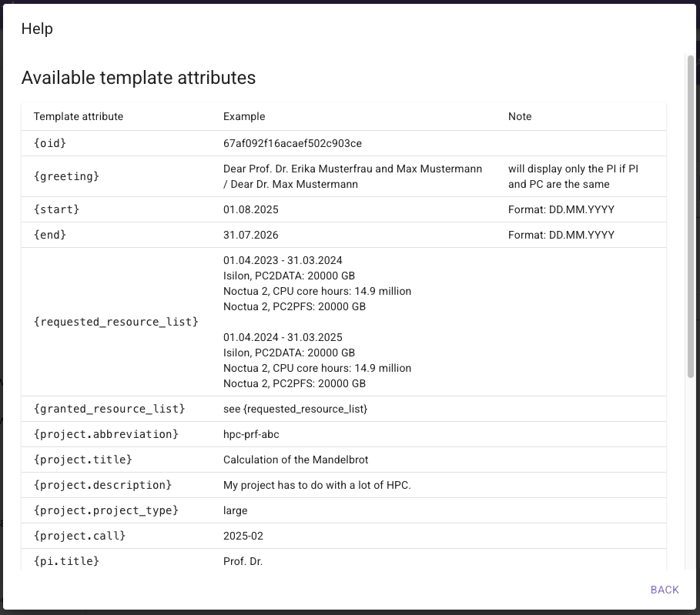Click the Available template attributes heading

[x=139, y=78]
